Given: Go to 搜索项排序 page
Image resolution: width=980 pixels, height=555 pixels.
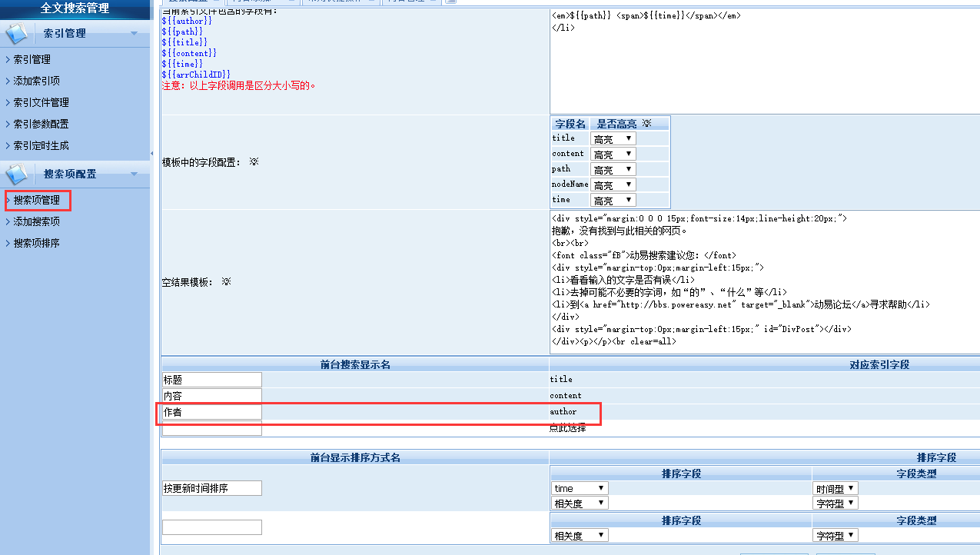Looking at the screenshot, I should (x=36, y=243).
